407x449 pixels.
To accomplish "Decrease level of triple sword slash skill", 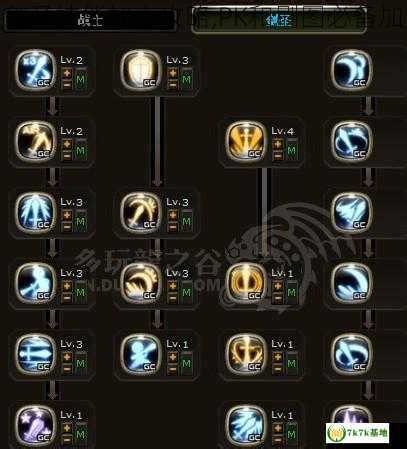I will [x=67, y=85].
